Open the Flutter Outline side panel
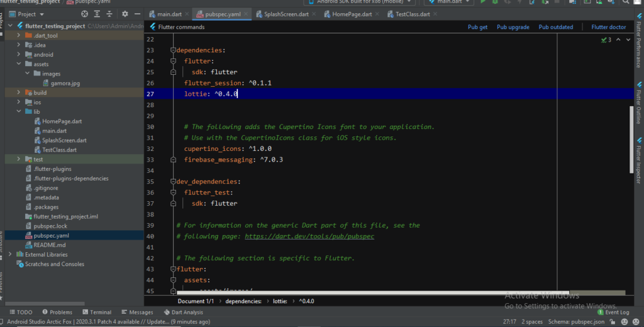This screenshot has width=644, height=327. click(x=639, y=103)
